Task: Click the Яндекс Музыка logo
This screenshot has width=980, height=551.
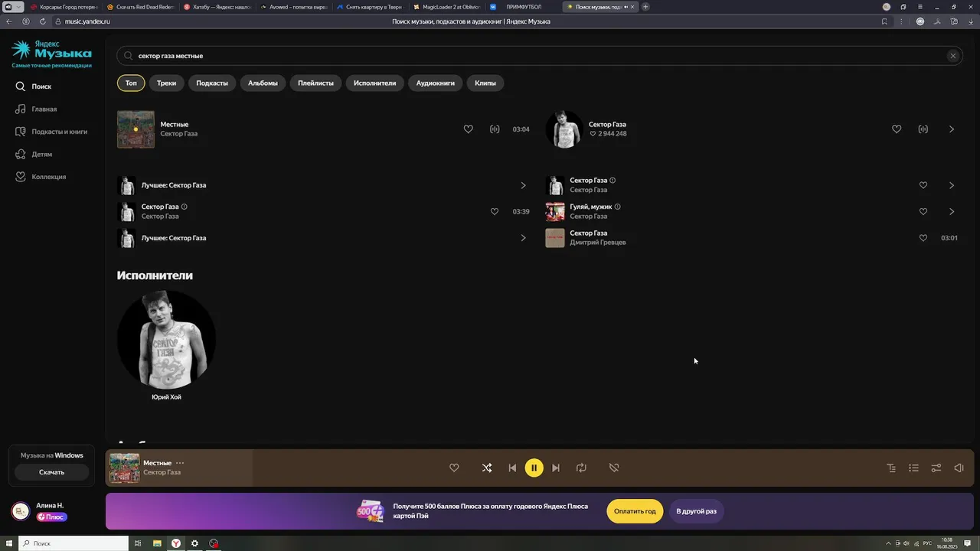Action: click(51, 51)
